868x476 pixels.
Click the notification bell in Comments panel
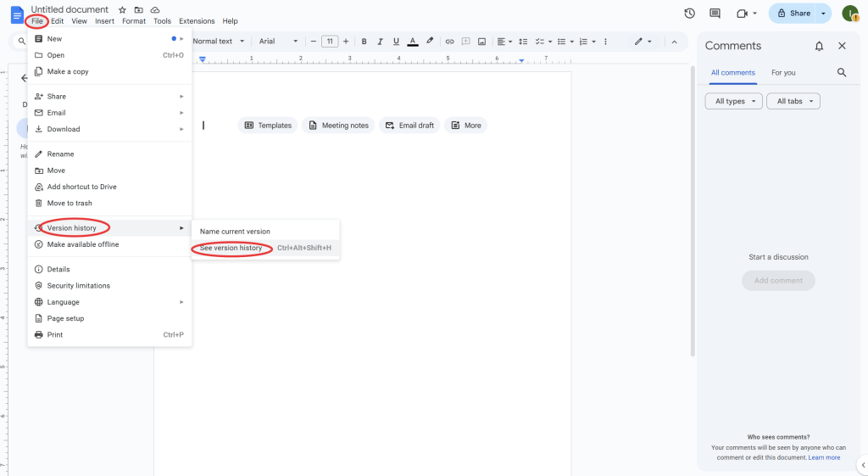819,47
